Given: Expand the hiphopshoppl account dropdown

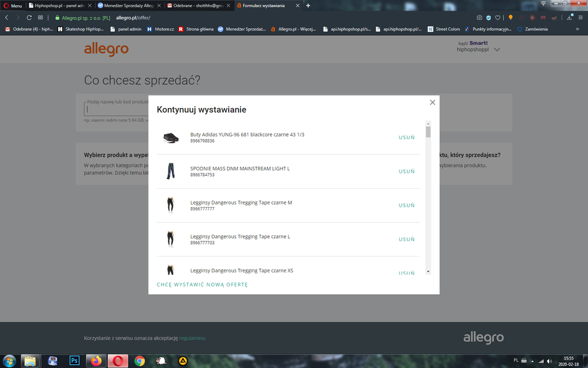Looking at the screenshot, I should (497, 50).
